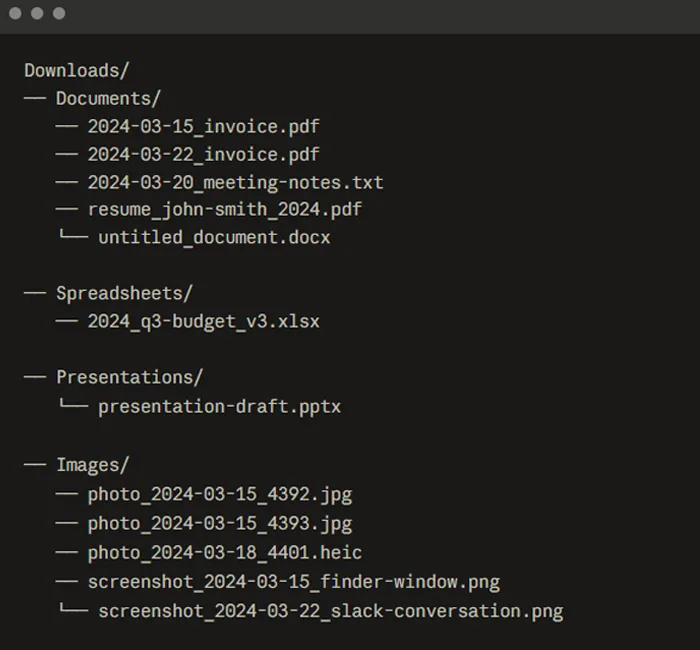Image resolution: width=700 pixels, height=650 pixels.
Task: Collapse the Presentations/ folder
Action: (x=129, y=378)
